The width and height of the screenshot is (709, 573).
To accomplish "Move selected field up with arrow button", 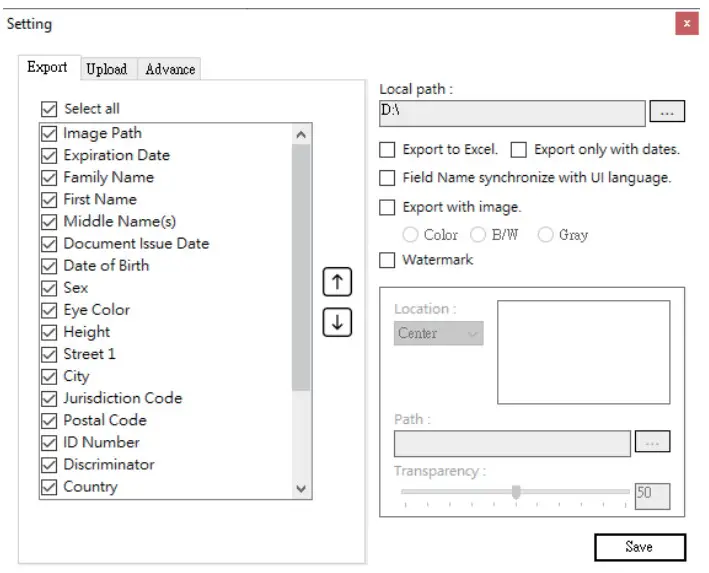I will click(x=337, y=283).
